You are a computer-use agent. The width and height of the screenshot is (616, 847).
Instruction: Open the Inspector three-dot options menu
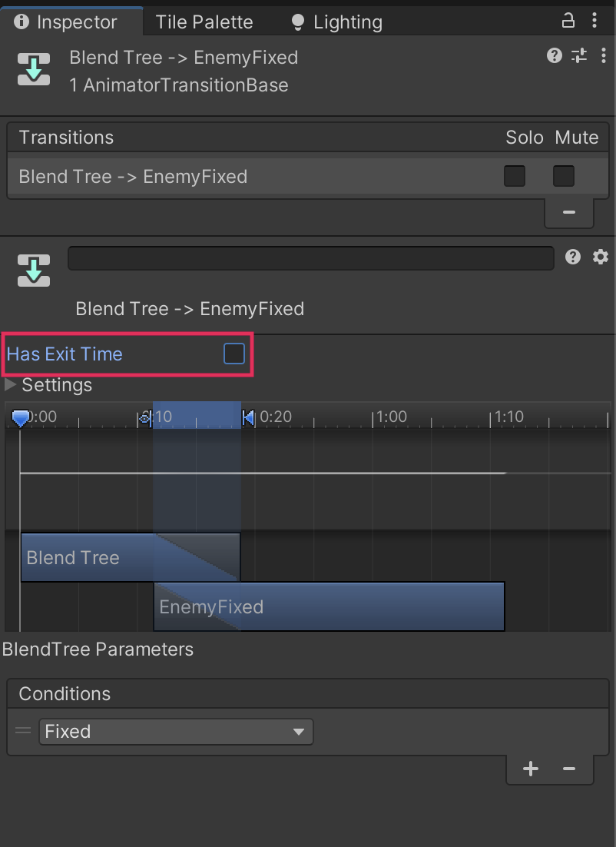click(x=594, y=21)
